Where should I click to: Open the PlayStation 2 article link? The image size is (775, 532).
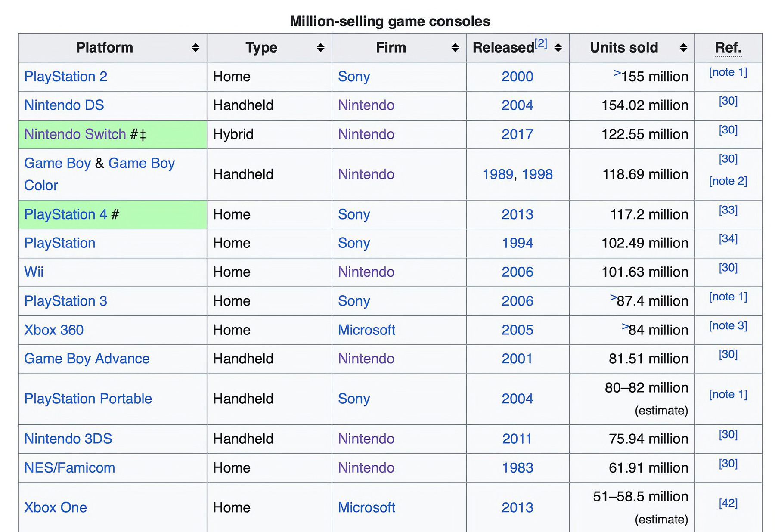pos(65,77)
